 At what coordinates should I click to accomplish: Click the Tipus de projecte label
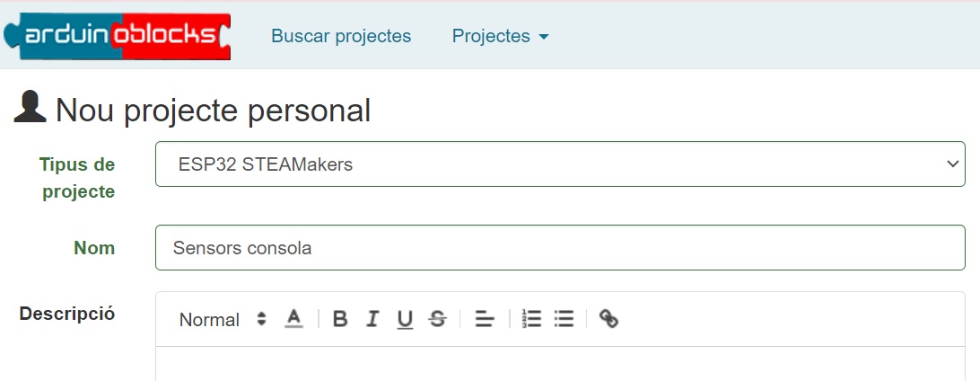pyautogui.click(x=77, y=178)
